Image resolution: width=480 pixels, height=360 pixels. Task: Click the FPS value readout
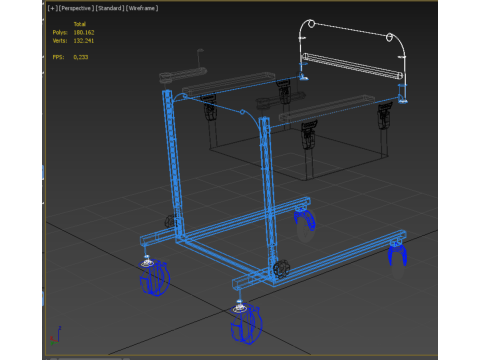pos(81,57)
